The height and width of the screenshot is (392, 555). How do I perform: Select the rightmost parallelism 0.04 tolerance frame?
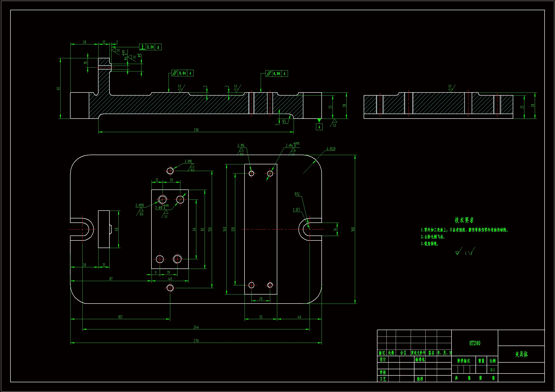pyautogui.click(x=277, y=74)
